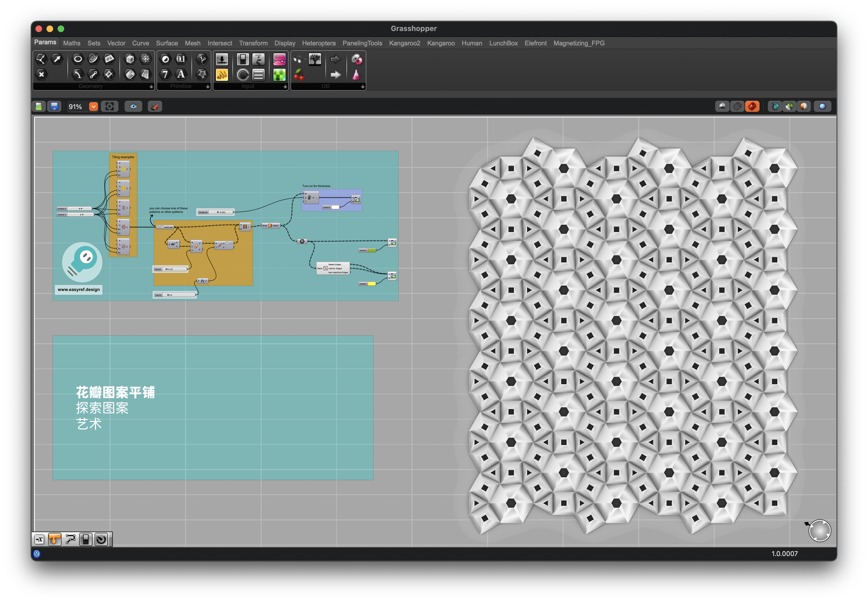Open the sketch pencil tool
The image size is (868, 602).
tap(155, 107)
